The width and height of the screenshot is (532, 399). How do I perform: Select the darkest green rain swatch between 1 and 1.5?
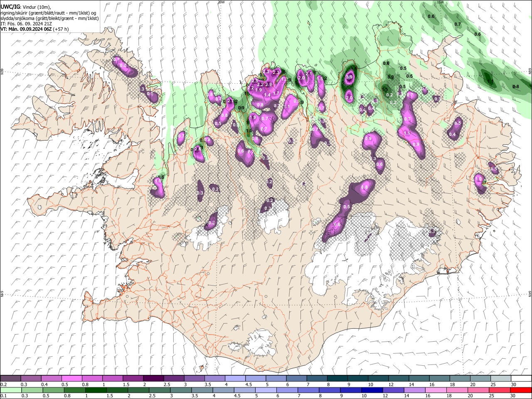point(96,390)
